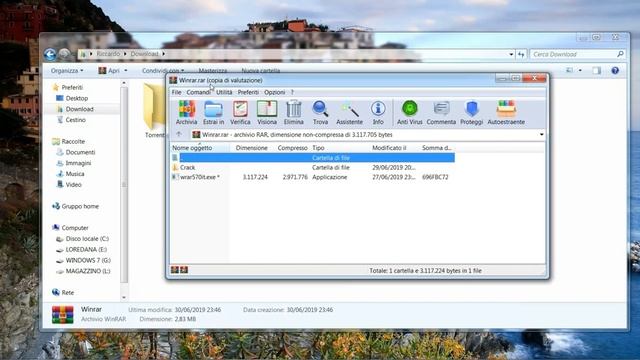Open the ? help menu in WinRAR
The image size is (640, 360).
click(292, 92)
